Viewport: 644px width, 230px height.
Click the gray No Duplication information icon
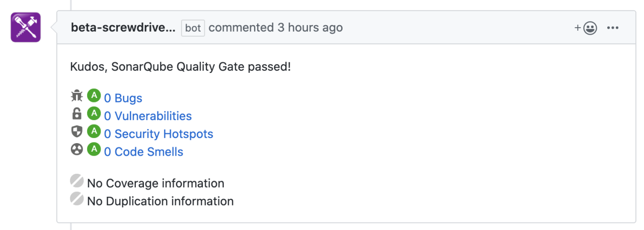point(77,199)
